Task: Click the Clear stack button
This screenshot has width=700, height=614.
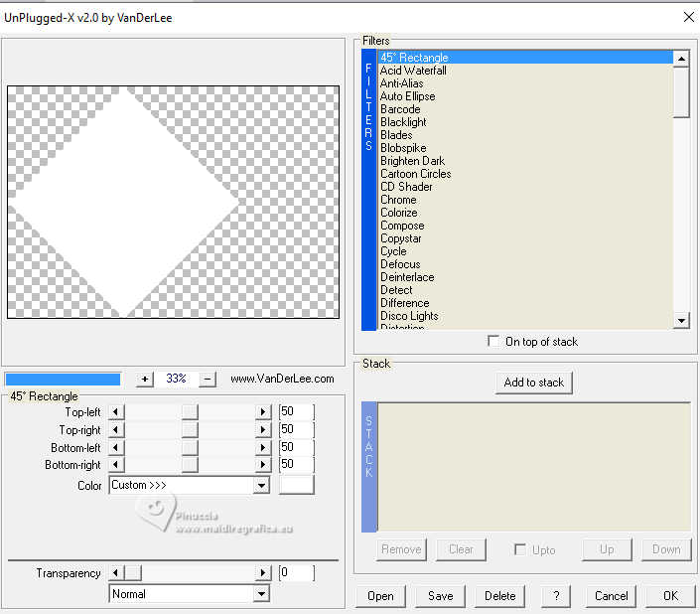Action: (461, 549)
